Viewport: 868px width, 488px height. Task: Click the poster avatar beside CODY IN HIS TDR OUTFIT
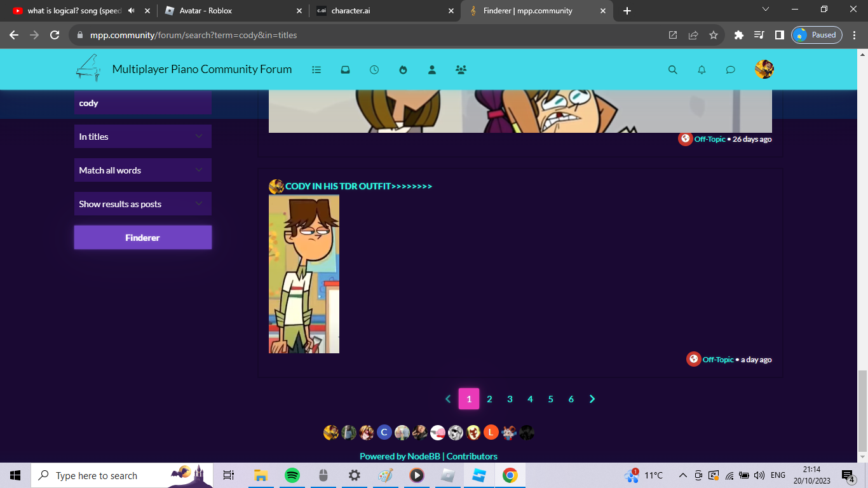(276, 186)
